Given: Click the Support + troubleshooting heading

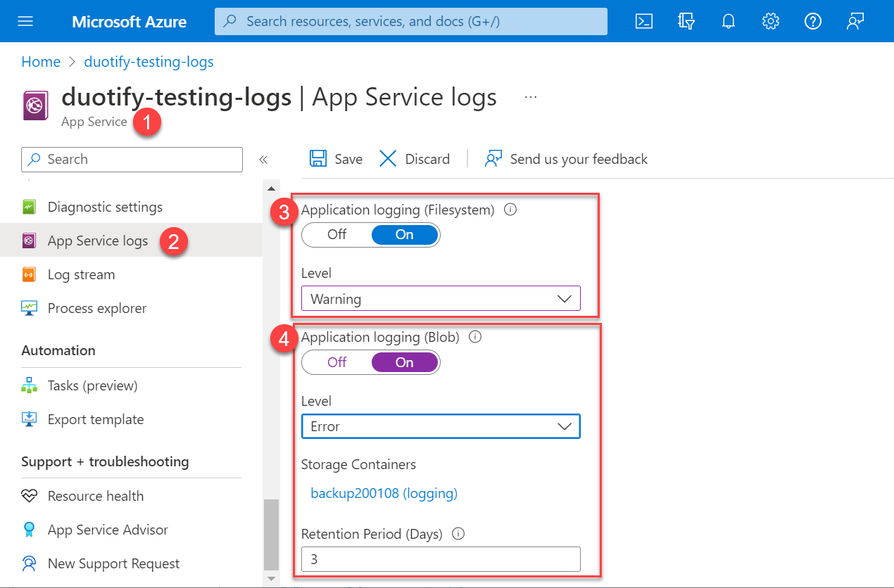Looking at the screenshot, I should pos(105,461).
